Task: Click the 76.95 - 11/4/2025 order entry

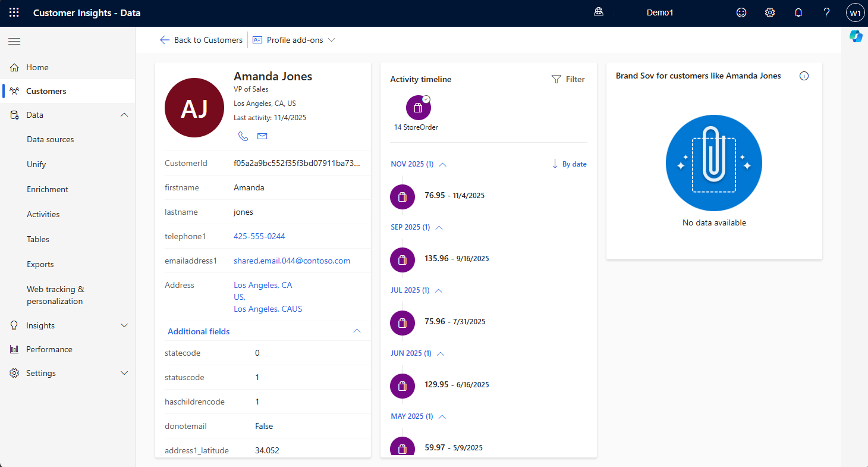Action: (455, 196)
